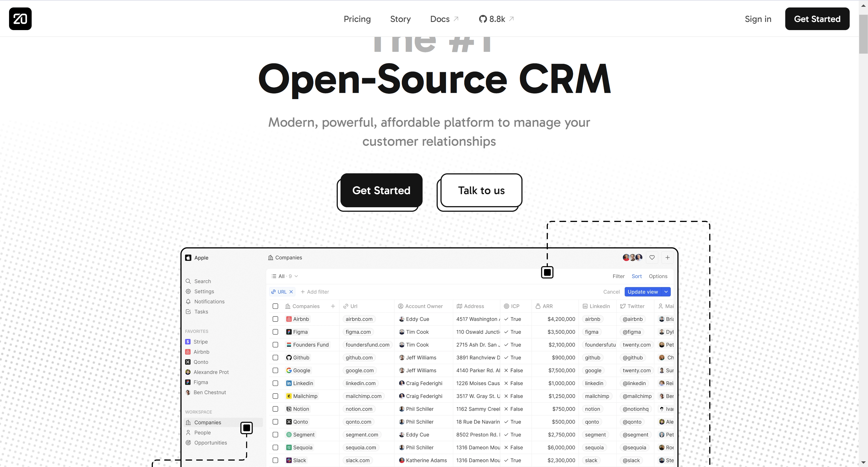Screen dimensions: 868x467
Task: Click the Twenty logo in the top navigation
Action: (20, 19)
